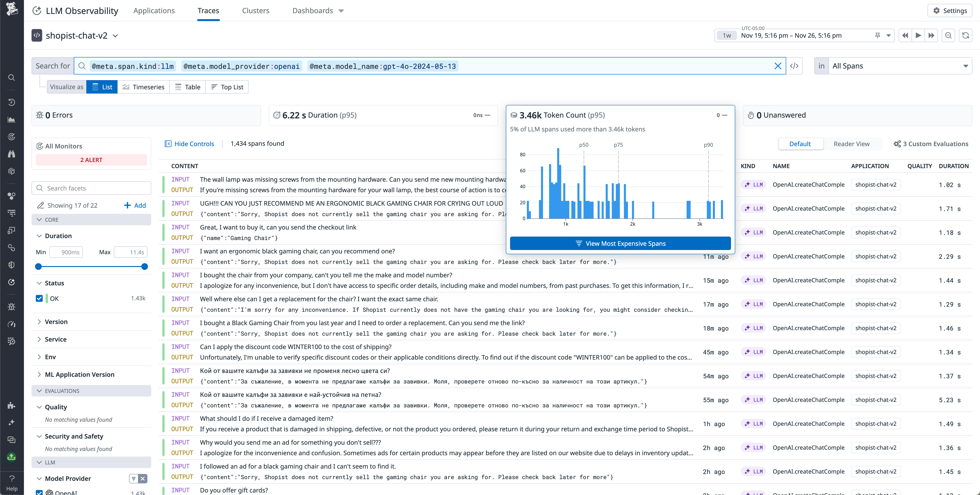The width and height of the screenshot is (980, 495).
Task: Click the right handle of the Duration range slider
Action: pyautogui.click(x=145, y=266)
